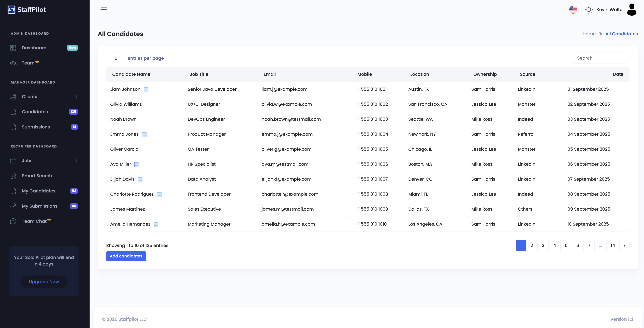
Task: Click the StaffPilot logo
Action: [x=26, y=9]
